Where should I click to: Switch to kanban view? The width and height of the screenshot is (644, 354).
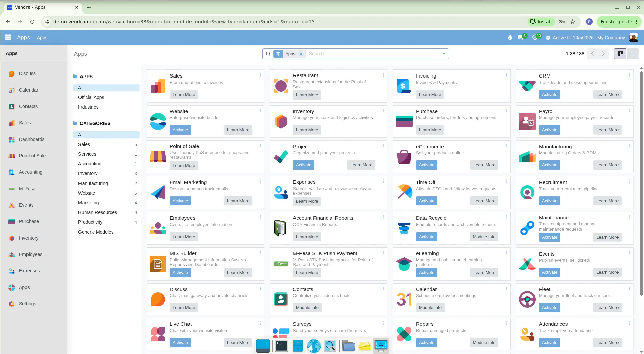pyautogui.click(x=620, y=54)
